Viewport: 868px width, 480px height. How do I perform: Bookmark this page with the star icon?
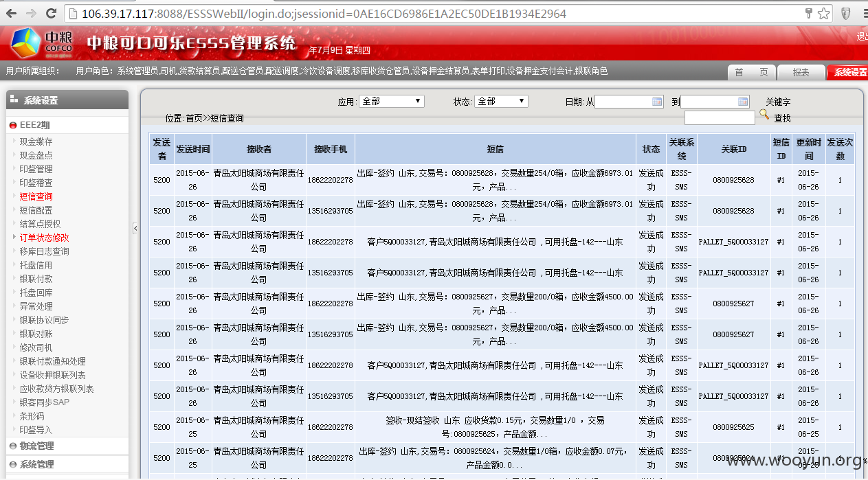click(823, 13)
